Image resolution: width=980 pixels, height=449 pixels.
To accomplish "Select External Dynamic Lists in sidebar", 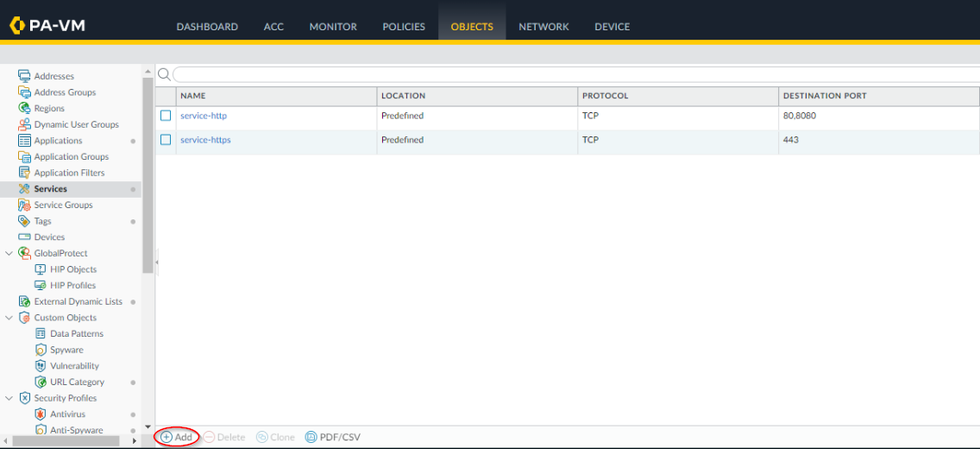I will [79, 301].
